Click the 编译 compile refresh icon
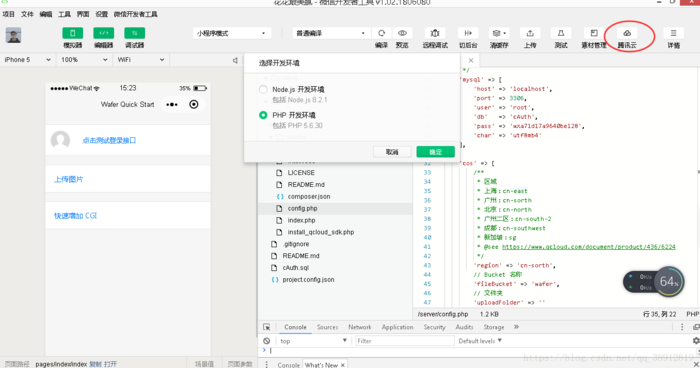Screen dimensions: 700x368 (381, 33)
